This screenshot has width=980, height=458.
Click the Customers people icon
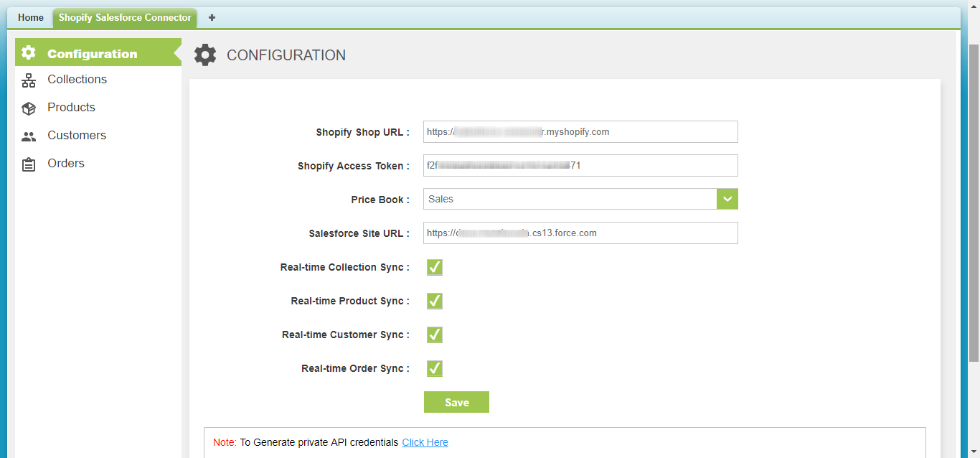tap(29, 136)
